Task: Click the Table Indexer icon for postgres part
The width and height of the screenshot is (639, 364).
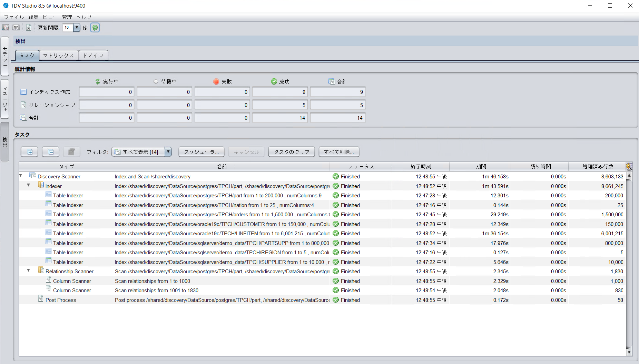Action: 49,194
